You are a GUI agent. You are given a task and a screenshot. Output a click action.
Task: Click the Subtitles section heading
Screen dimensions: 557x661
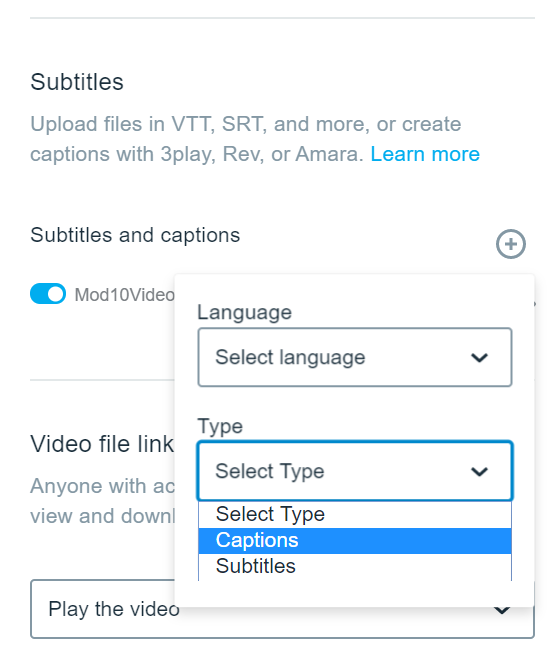(77, 82)
